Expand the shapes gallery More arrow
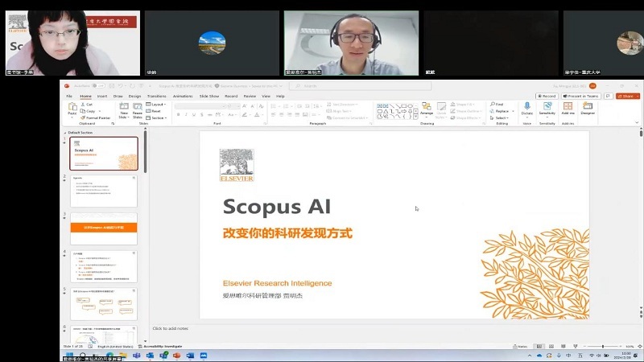This screenshot has height=362, width=644. [x=415, y=117]
